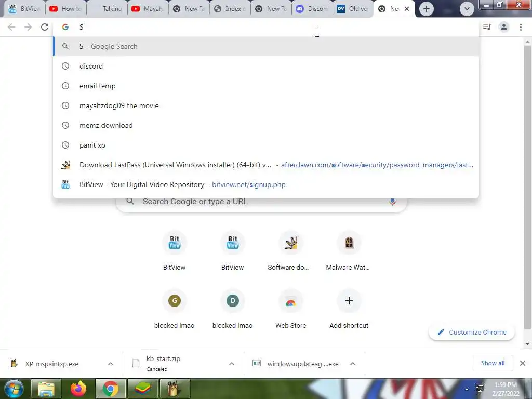Open Firefox from the taskbar
Viewport: 532px width, 399px height.
[78, 389]
